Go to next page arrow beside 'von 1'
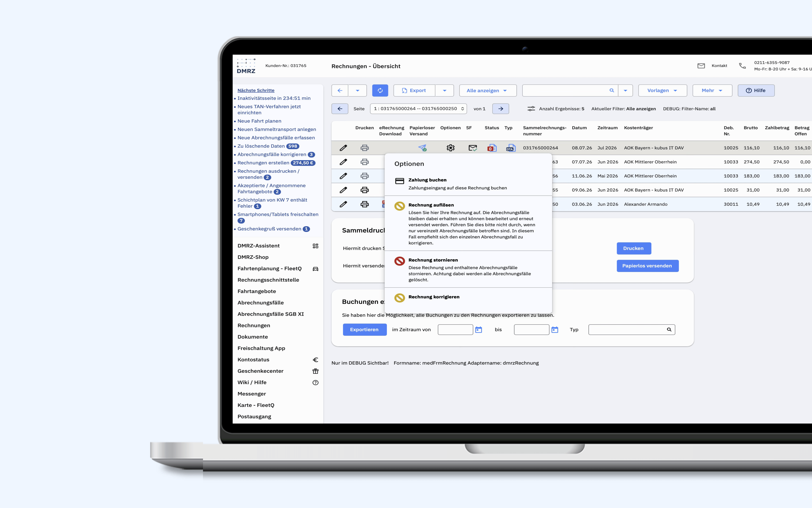 (500, 109)
